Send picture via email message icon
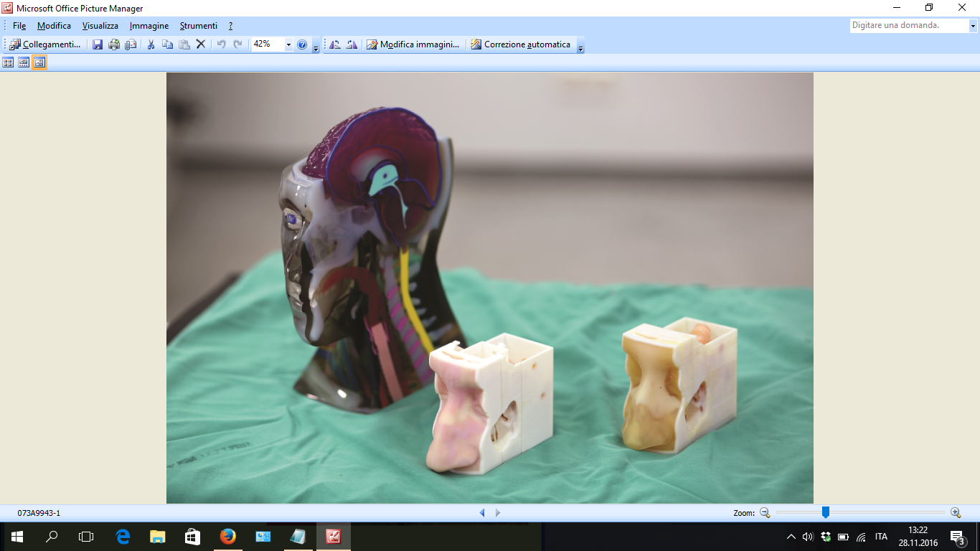 tap(131, 44)
